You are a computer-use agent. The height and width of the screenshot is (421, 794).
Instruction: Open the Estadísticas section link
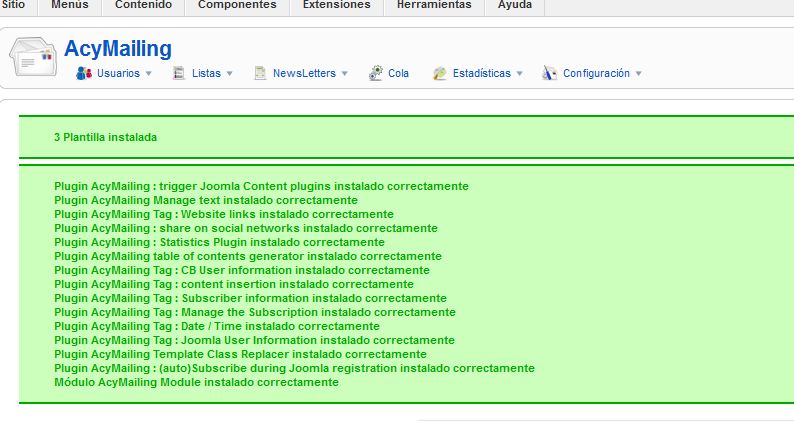click(x=482, y=73)
